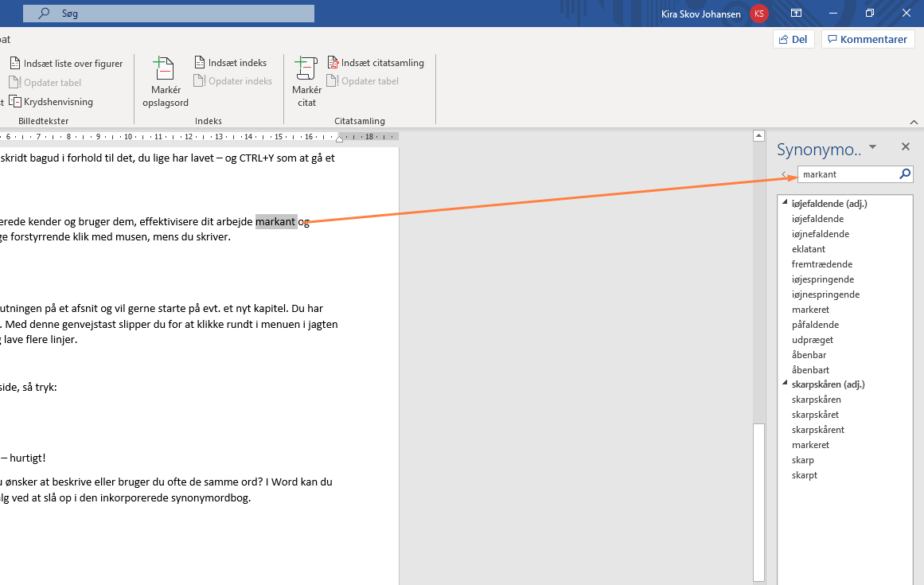The image size is (924, 585).
Task: Open the Krydshenvisning dialog
Action: pyautogui.click(x=52, y=102)
